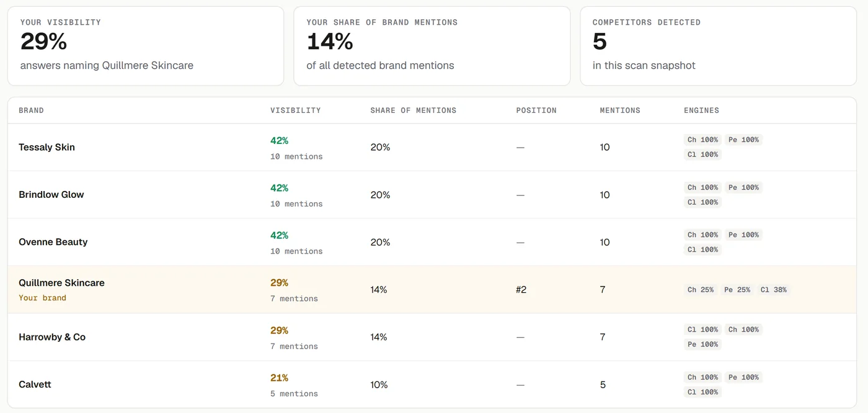Viewport: 868px width, 413px height.
Task: Select the Calvett brand name
Action: point(35,384)
